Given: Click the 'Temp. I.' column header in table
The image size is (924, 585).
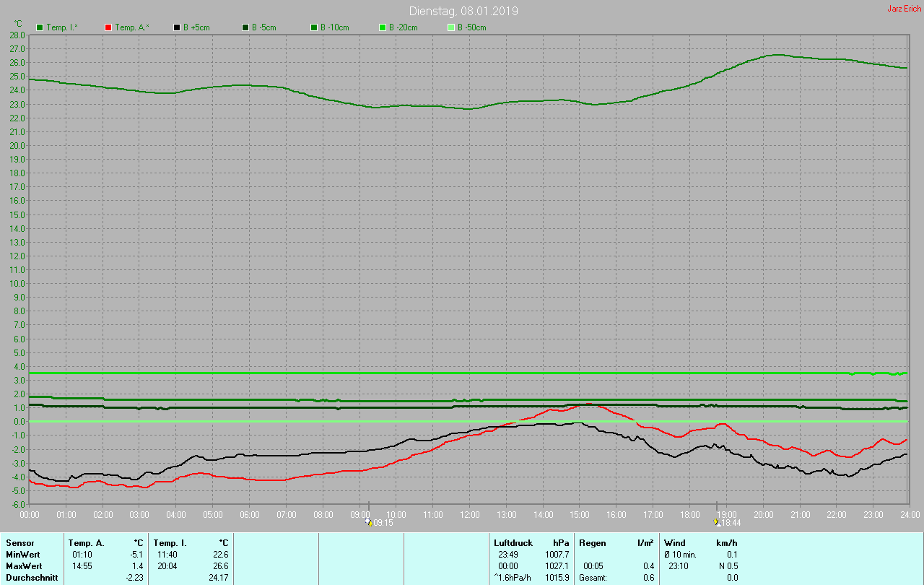Looking at the screenshot, I should [x=170, y=542].
